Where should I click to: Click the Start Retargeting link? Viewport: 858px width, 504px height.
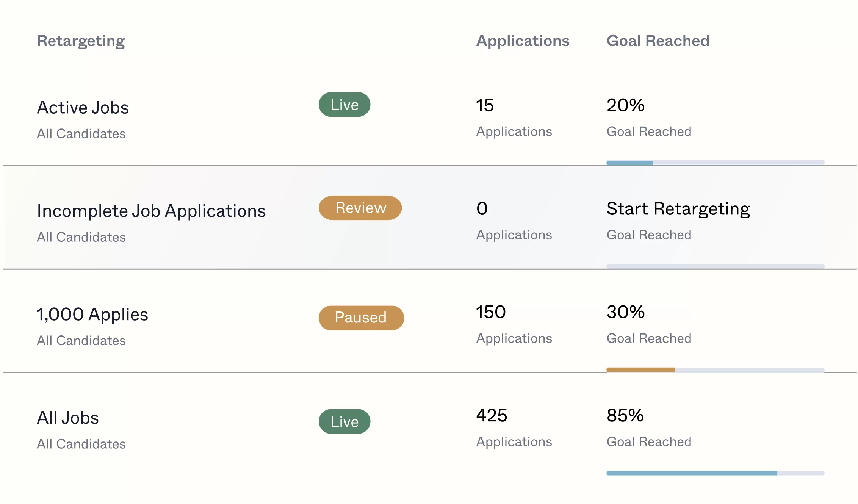click(678, 209)
